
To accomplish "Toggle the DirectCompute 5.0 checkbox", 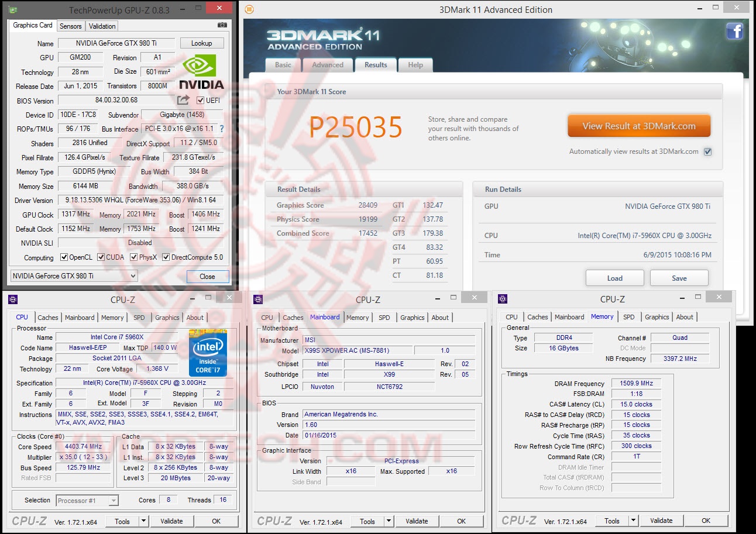I will (166, 257).
